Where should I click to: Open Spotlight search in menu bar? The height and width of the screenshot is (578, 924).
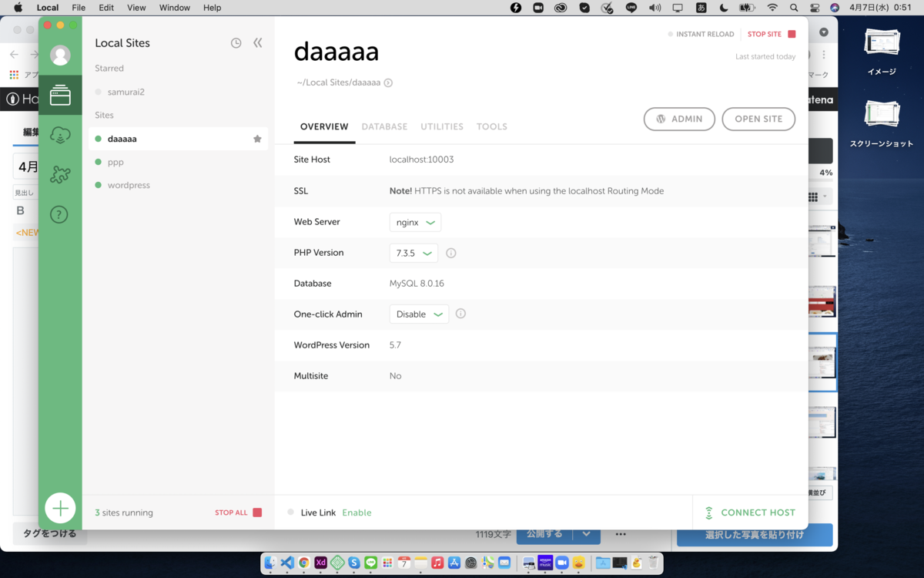click(794, 8)
